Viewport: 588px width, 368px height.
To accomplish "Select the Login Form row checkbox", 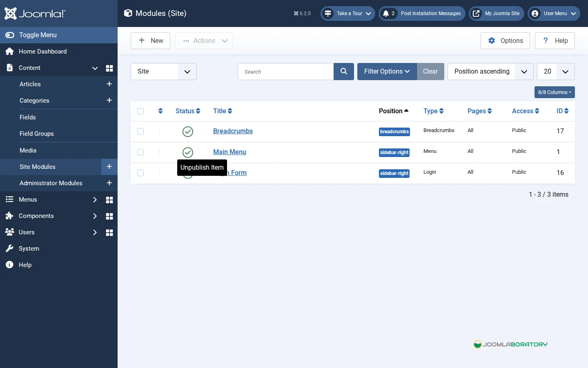I will click(x=140, y=173).
